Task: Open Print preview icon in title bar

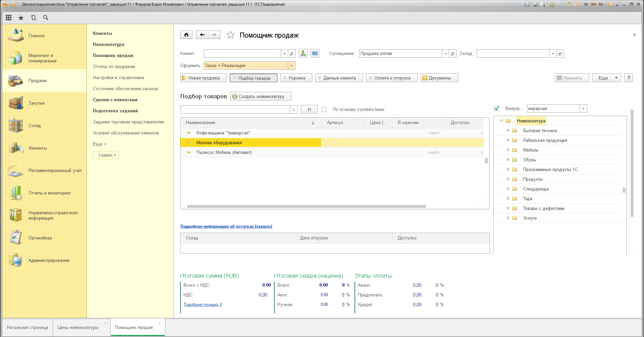Action: pyautogui.click(x=543, y=4)
